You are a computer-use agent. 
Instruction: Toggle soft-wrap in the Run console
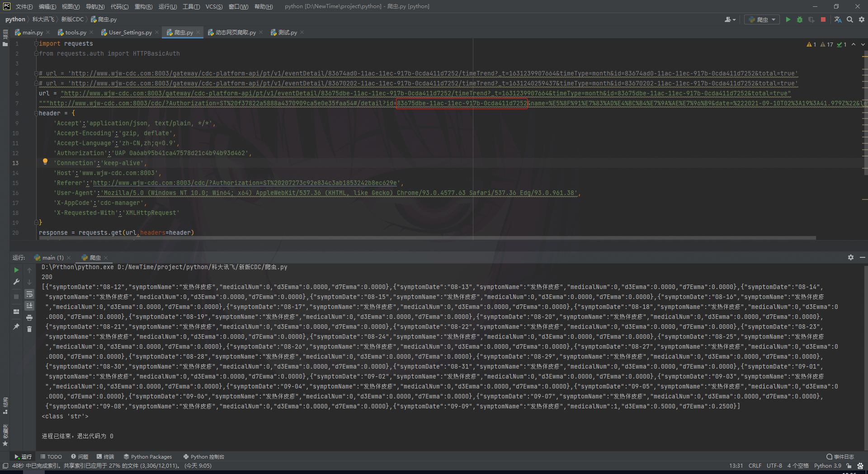click(29, 294)
